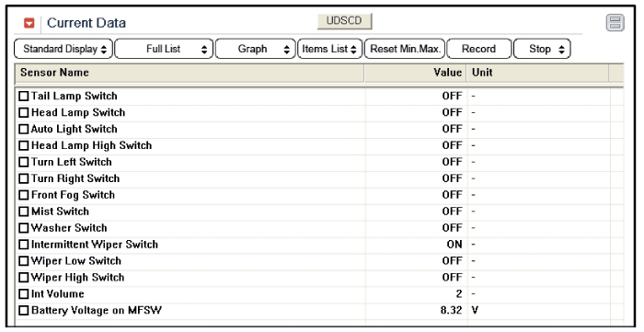
Task: Click the Record button
Action: coord(479,49)
